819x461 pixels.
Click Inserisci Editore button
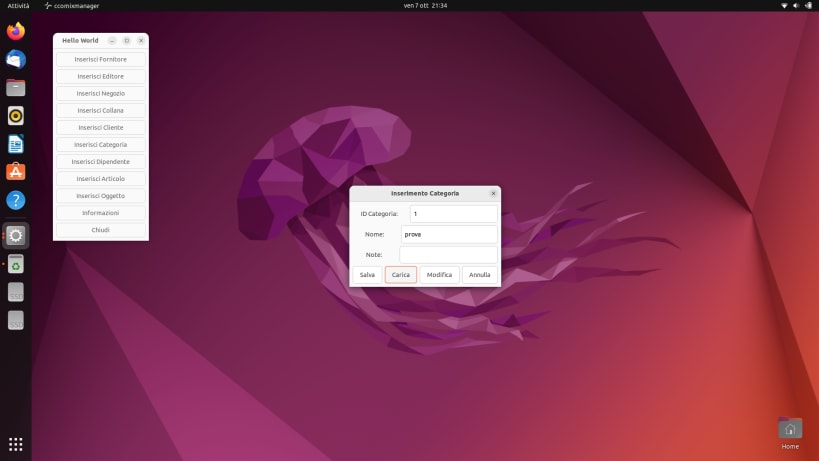101,76
